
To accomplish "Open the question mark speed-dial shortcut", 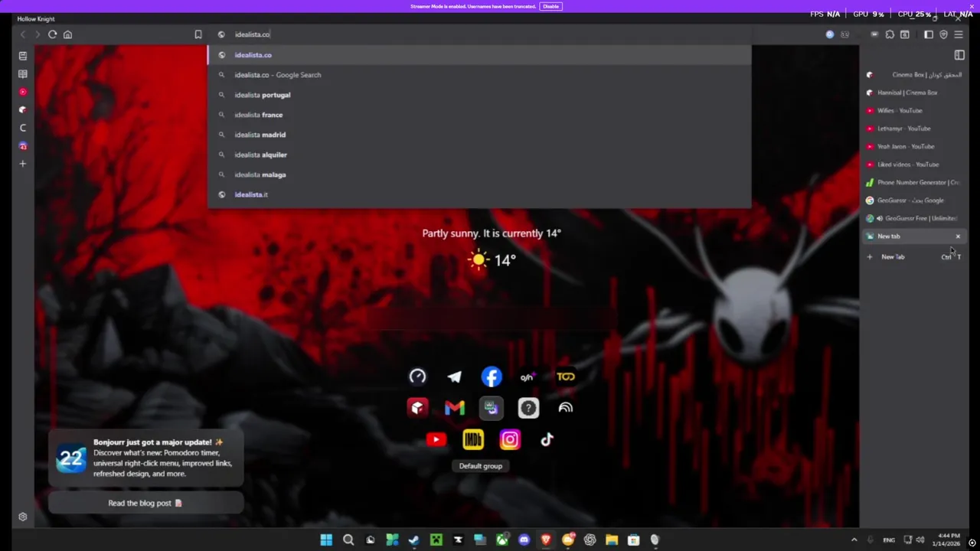I will [528, 408].
